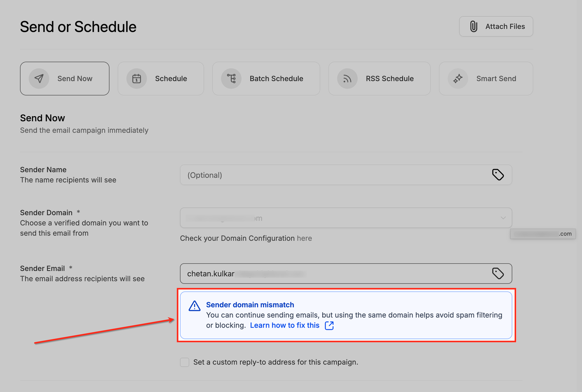Image resolution: width=582 pixels, height=392 pixels.
Task: Click the Smart Send sparkle icon
Action: 458,78
